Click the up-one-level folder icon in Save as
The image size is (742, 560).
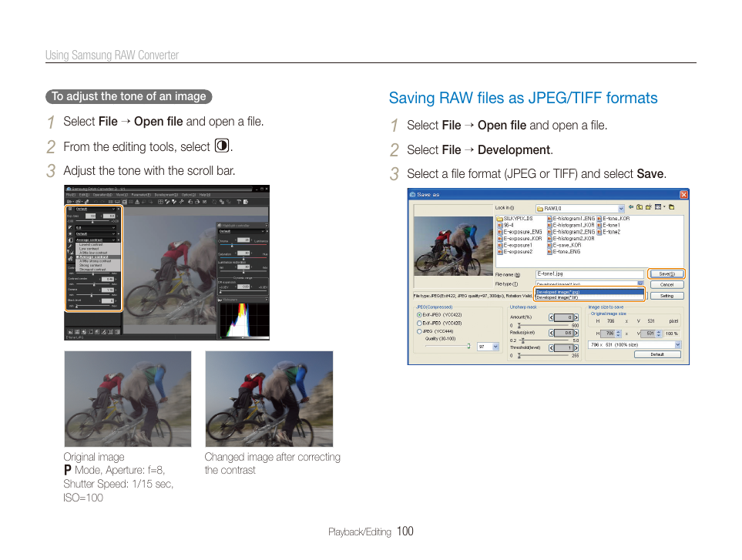pyautogui.click(x=640, y=207)
